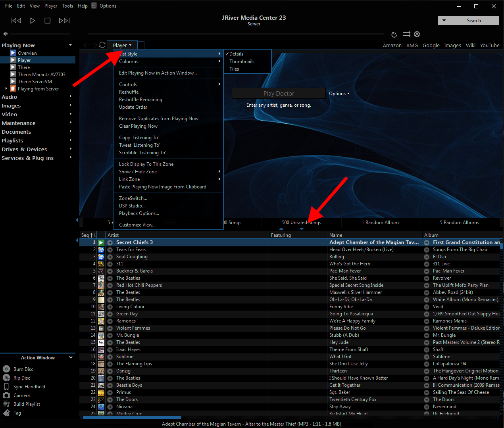Viewport: 504px width, 428px height.
Task: Open the DSP settings gear icon
Action: [417, 35]
